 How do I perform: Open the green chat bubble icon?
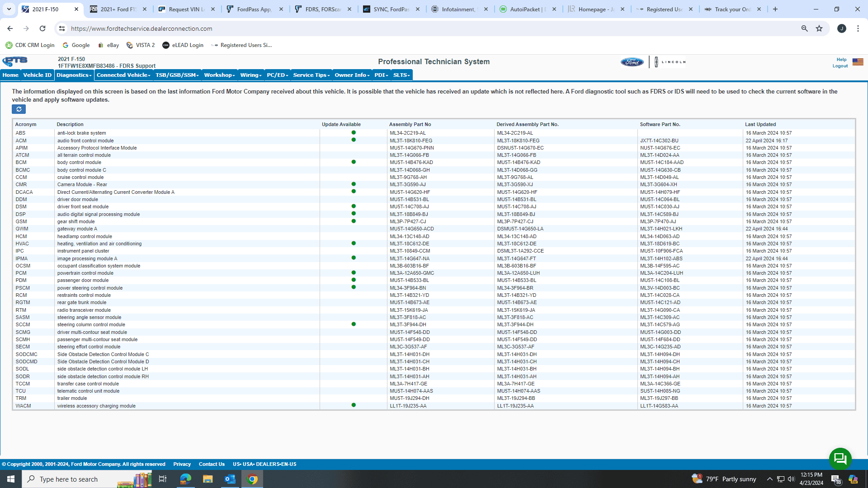tap(840, 459)
